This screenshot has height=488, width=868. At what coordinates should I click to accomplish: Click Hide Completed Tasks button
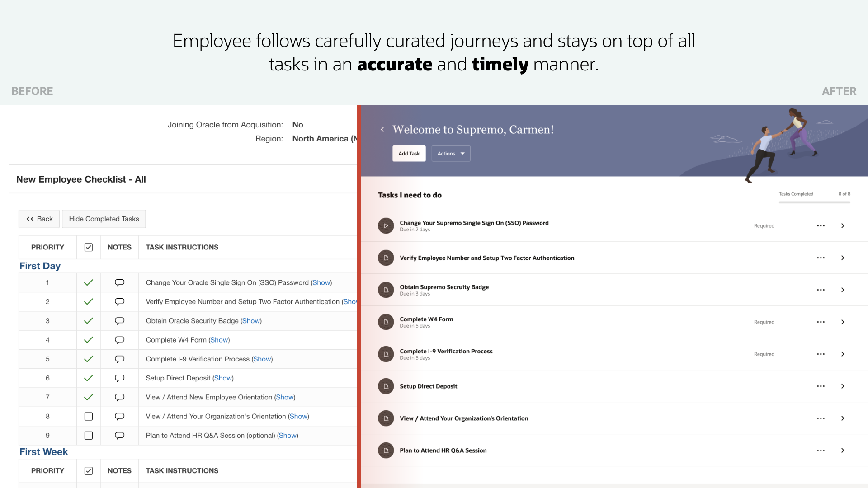pos(104,219)
